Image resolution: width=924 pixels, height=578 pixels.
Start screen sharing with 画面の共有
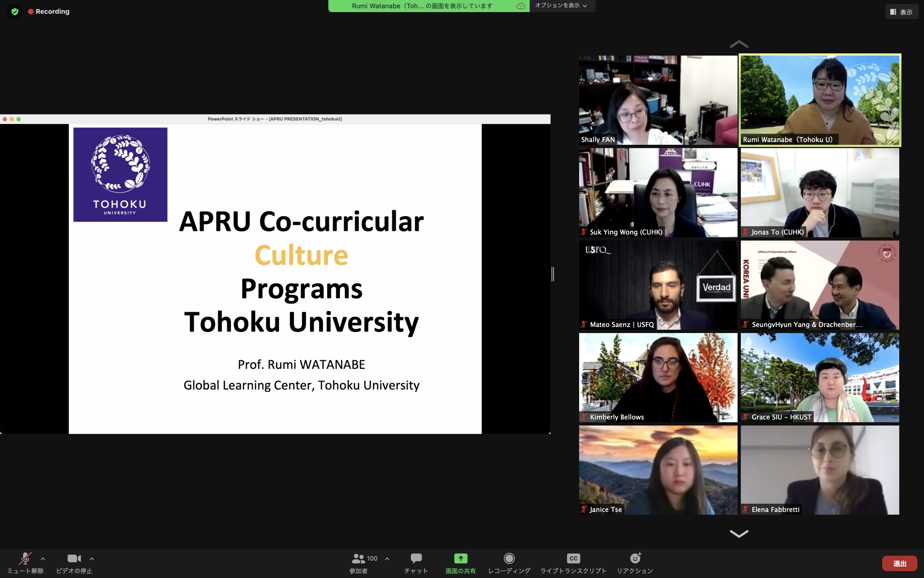tap(460, 563)
